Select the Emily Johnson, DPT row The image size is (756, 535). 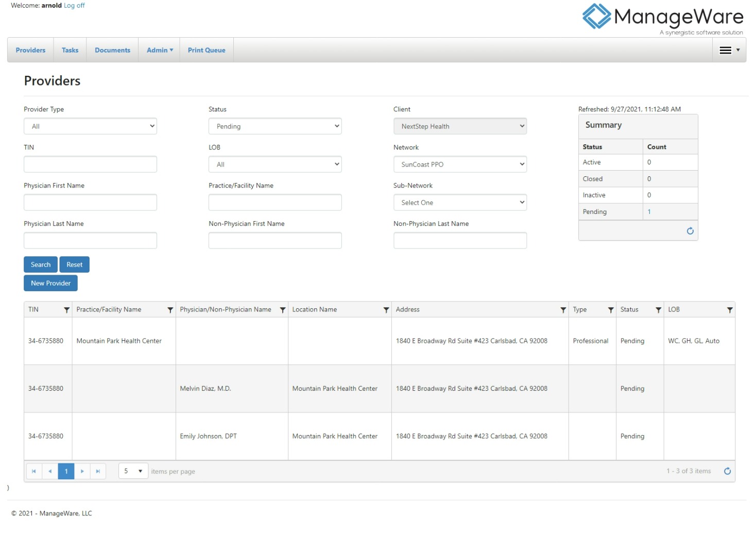380,436
